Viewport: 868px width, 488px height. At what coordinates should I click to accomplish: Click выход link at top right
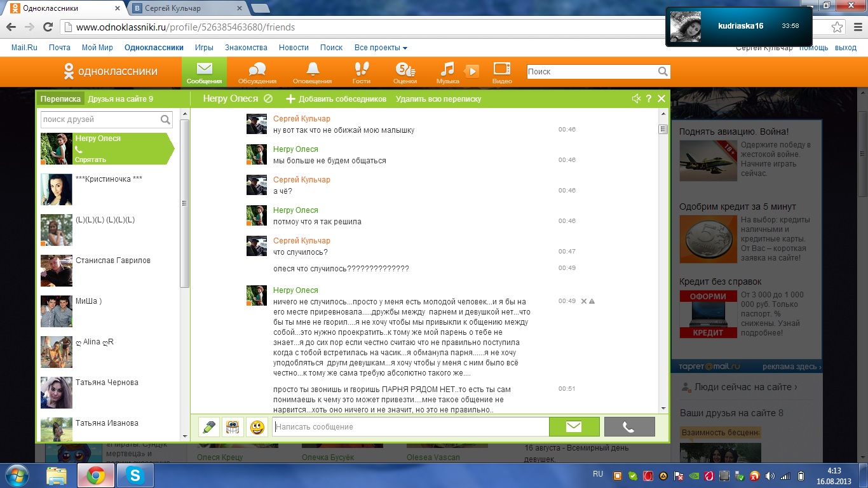[x=846, y=48]
